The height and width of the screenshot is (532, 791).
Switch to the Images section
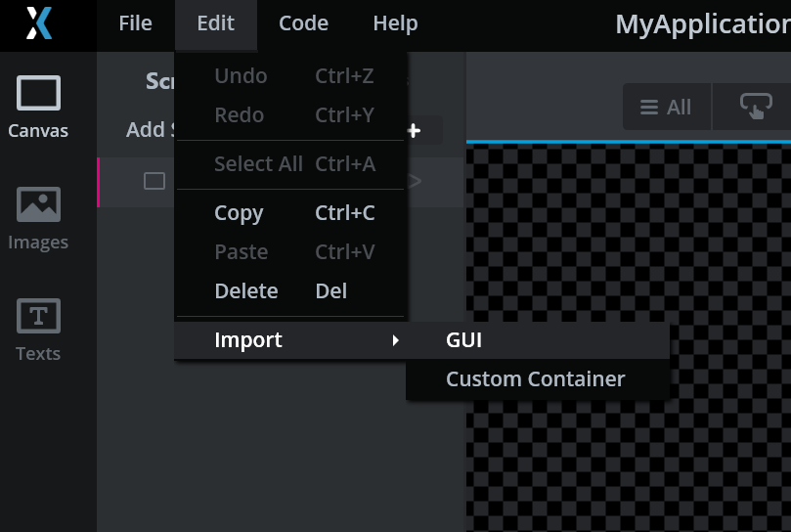coord(38,218)
